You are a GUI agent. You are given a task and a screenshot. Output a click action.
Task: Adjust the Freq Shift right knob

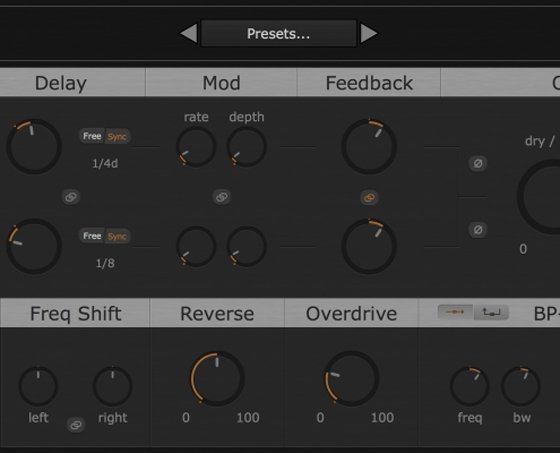113,386
